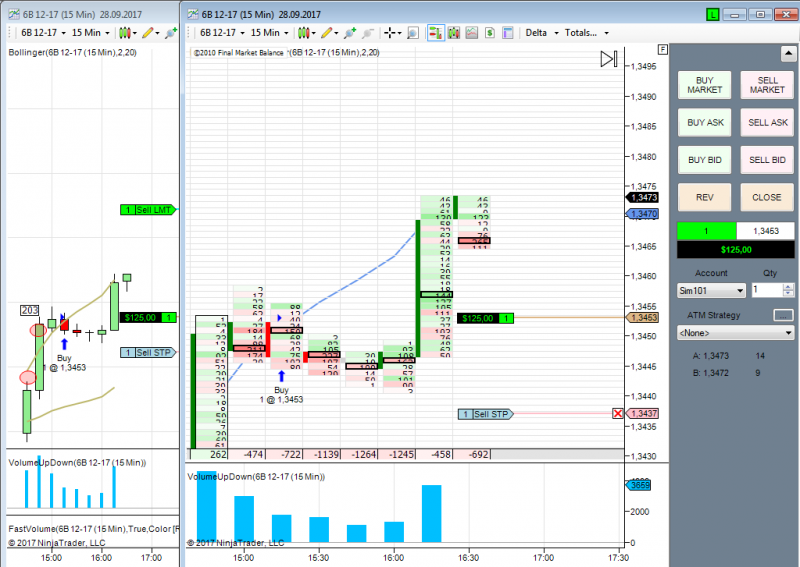Click the BUY MARKET button
Image resolution: width=800 pixels, height=567 pixels.
pos(704,85)
